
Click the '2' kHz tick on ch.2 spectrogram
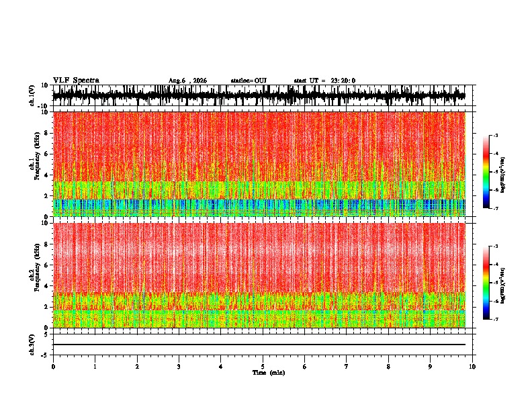click(x=46, y=307)
